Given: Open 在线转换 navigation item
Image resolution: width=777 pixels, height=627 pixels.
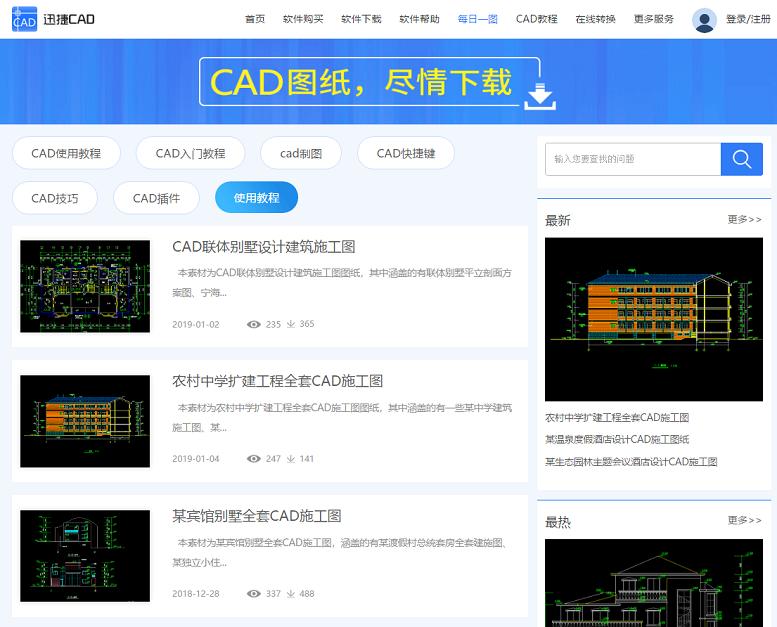Looking at the screenshot, I should coord(595,19).
